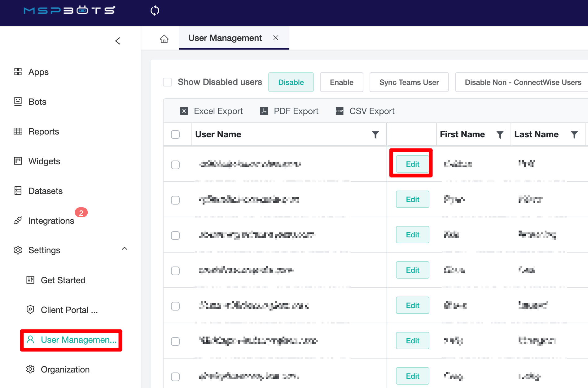Open the Datasets panel

point(46,191)
